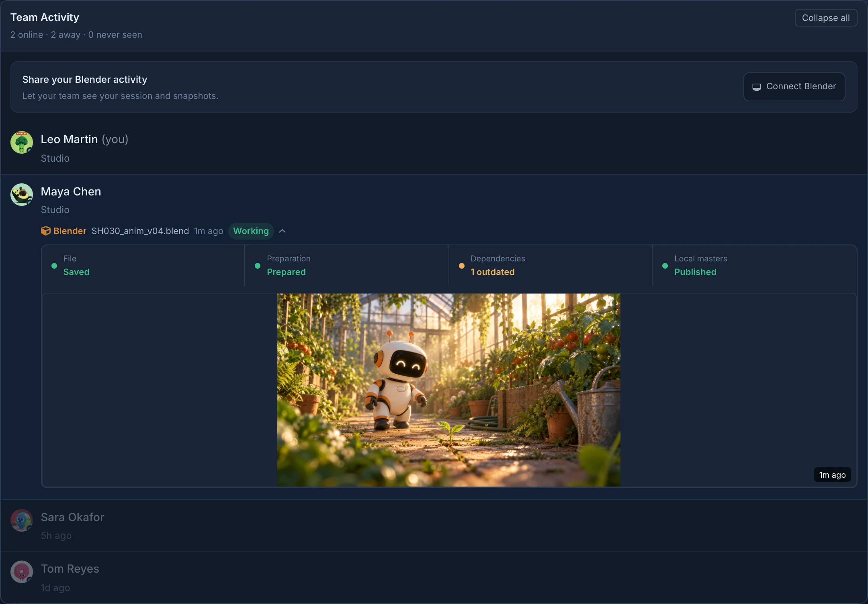Collapse Maya Chen's Blender session details
Viewport: 868px width, 604px height.
point(283,231)
